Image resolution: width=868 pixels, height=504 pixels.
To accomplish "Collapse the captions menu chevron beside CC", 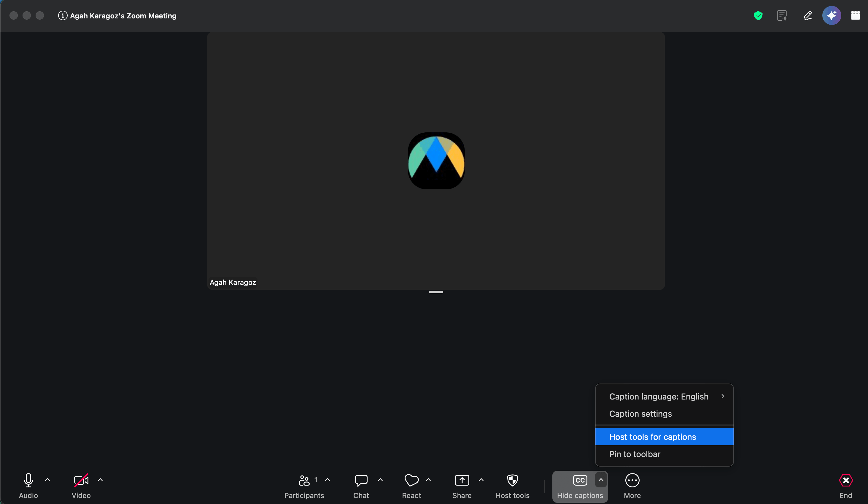I will coord(601,480).
